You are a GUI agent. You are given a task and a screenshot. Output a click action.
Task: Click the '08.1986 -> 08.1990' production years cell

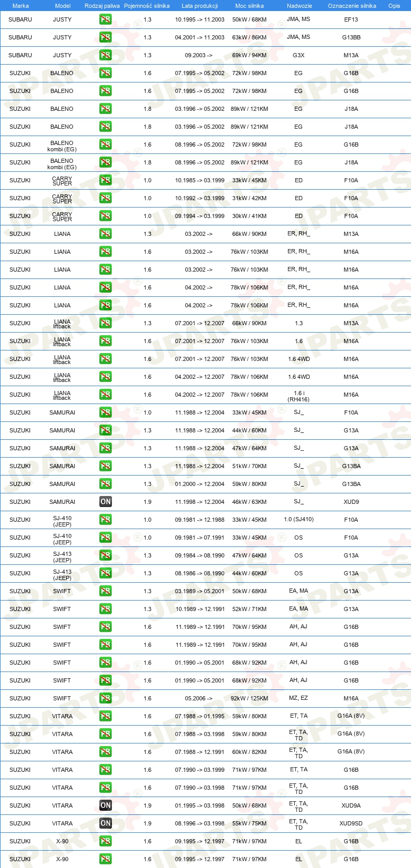pos(200,573)
